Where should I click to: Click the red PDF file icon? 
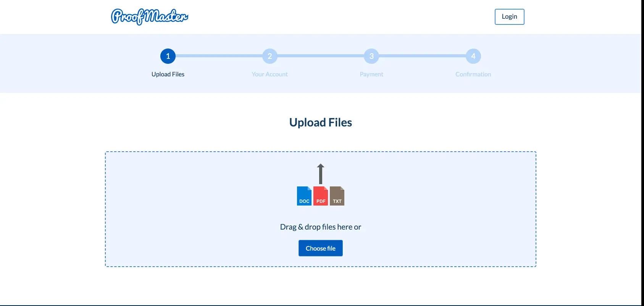(x=321, y=196)
